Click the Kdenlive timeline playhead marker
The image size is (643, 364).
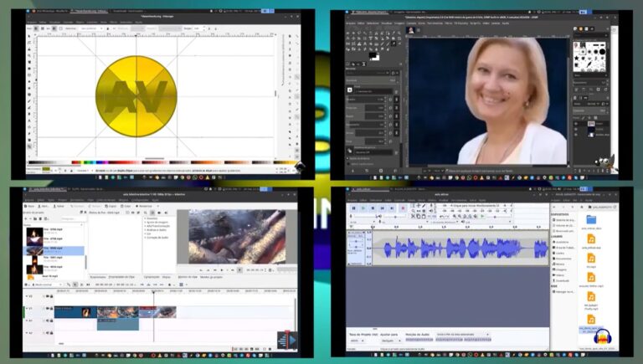tap(153, 292)
